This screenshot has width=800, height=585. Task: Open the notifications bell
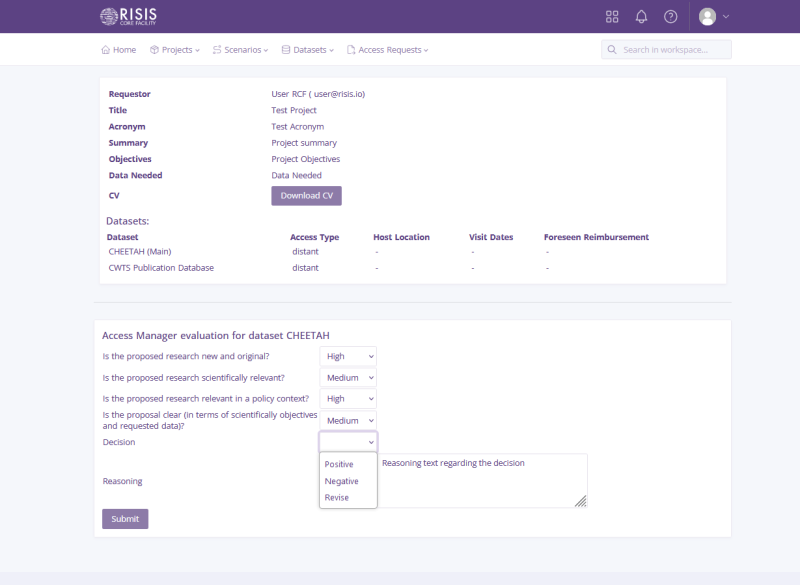(641, 16)
